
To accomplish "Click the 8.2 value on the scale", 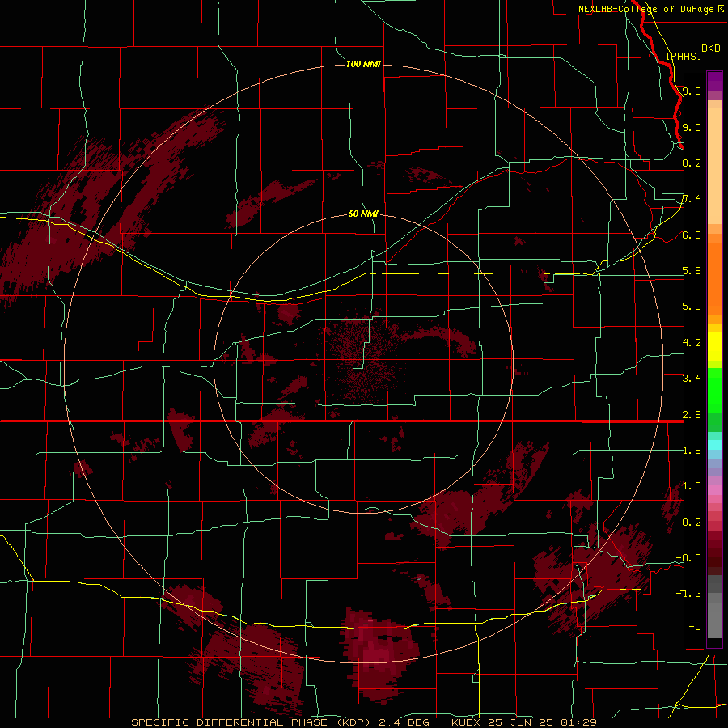I will [x=692, y=163].
